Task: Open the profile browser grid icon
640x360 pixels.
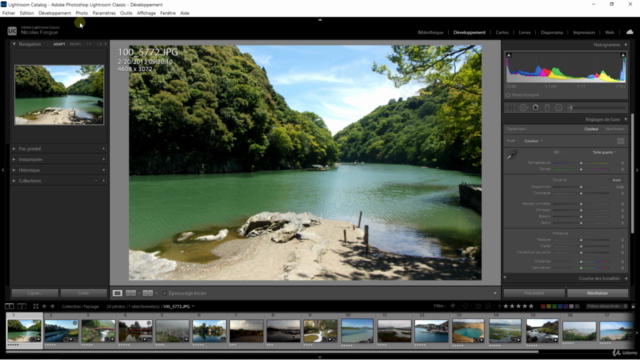Action: (620, 141)
